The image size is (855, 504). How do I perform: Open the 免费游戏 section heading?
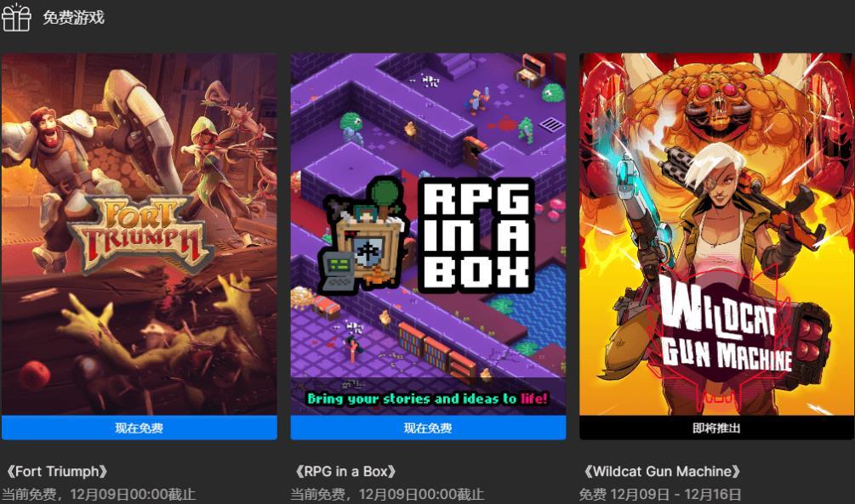pyautogui.click(x=73, y=18)
